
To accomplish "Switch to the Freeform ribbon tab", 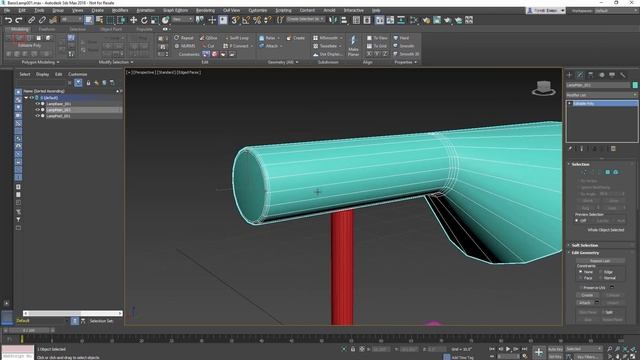I will (47, 29).
